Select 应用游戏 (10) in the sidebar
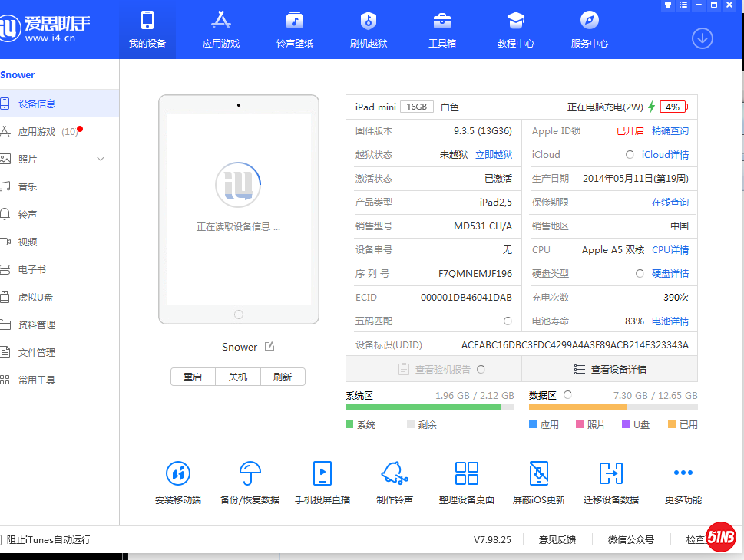Image resolution: width=744 pixels, height=560 pixels. click(48, 131)
